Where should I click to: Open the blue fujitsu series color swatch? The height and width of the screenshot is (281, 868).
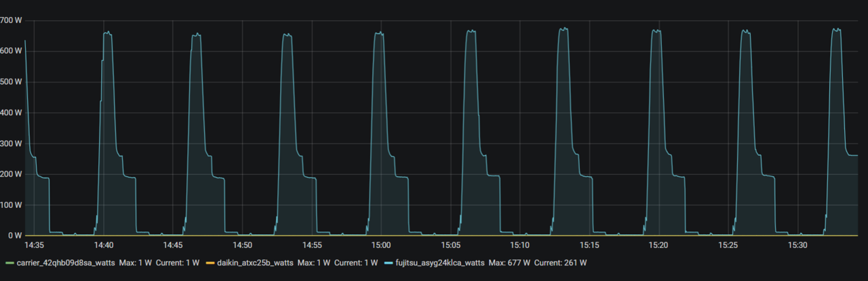coord(388,262)
